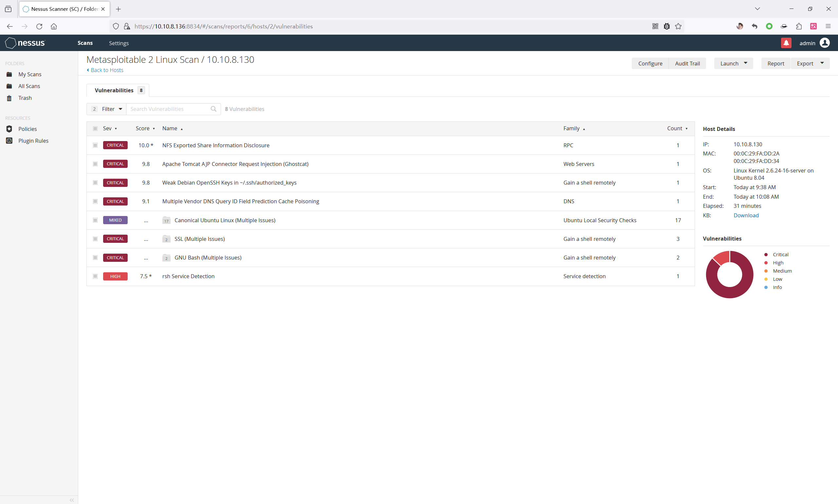Open Plugin Rules in the sidebar
This screenshot has height=504, width=838.
(x=33, y=141)
